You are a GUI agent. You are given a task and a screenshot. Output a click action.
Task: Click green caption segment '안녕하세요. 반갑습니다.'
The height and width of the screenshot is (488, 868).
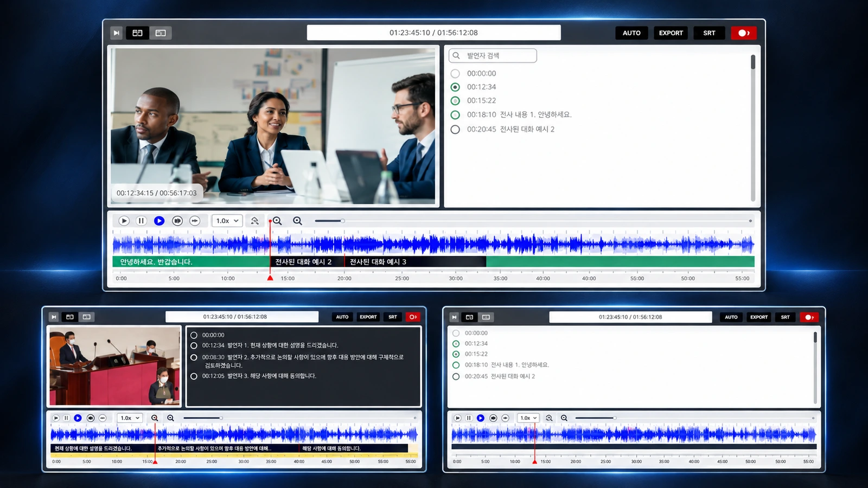click(191, 262)
